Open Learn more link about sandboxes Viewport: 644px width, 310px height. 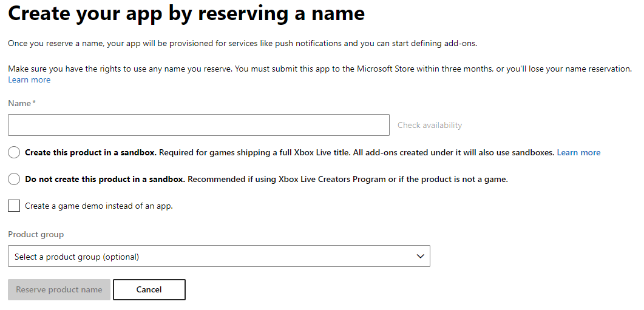tap(578, 153)
